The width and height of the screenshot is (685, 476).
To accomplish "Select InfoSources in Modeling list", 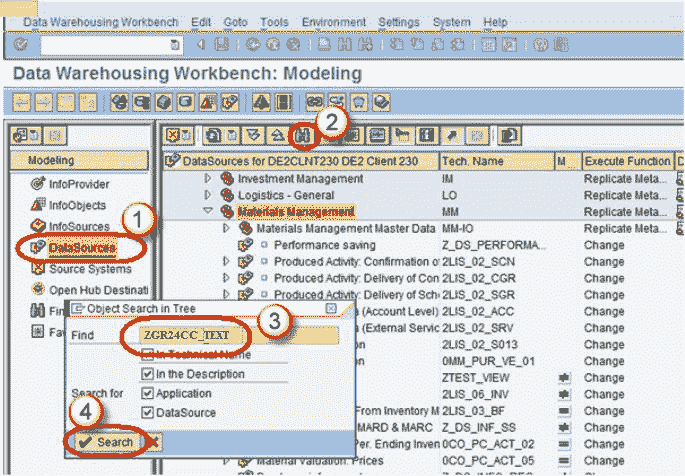I will point(79,226).
